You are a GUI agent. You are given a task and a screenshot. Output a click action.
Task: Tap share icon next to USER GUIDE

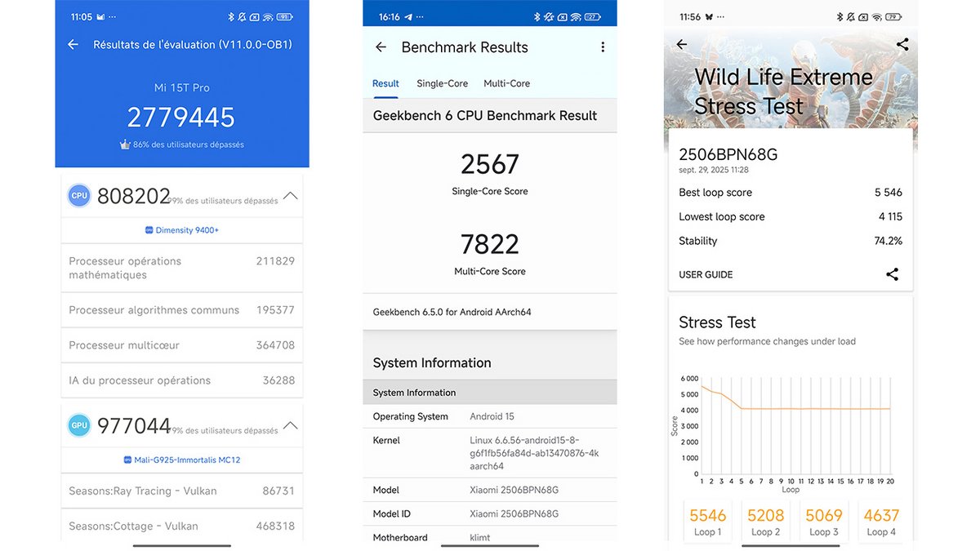892,274
